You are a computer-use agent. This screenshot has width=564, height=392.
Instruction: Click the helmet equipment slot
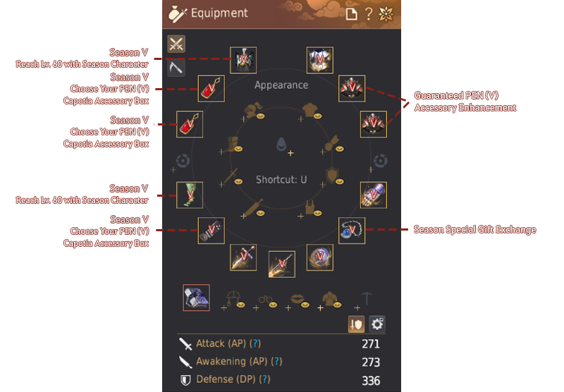pyautogui.click(x=243, y=60)
